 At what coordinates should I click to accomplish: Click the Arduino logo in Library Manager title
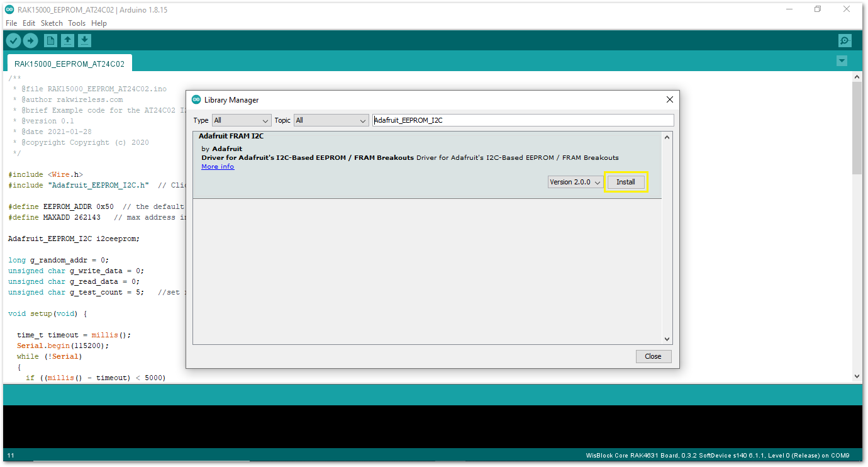(196, 99)
